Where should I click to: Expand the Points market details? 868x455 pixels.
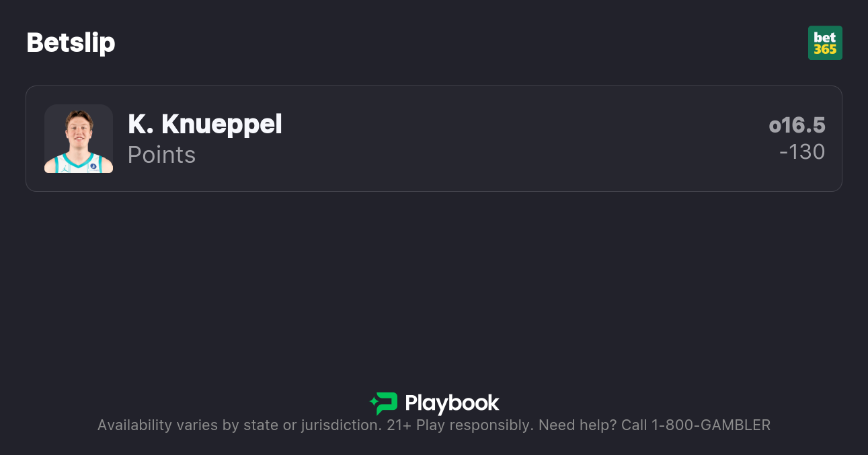pyautogui.click(x=161, y=155)
